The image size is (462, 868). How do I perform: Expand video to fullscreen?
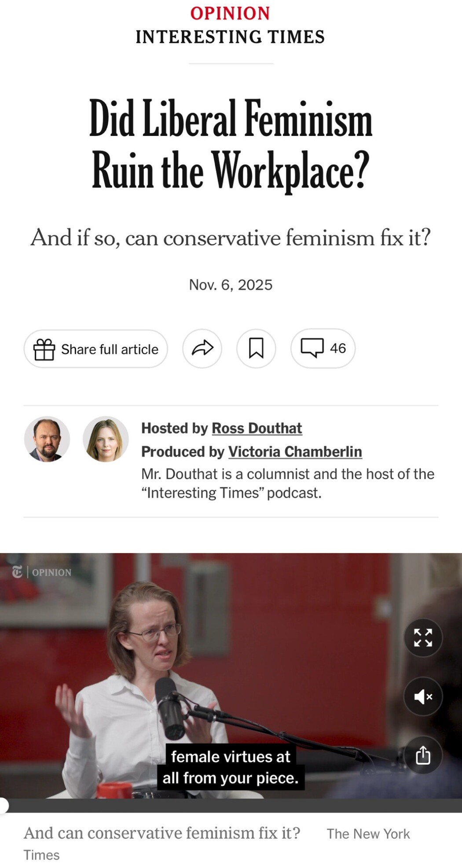click(423, 637)
